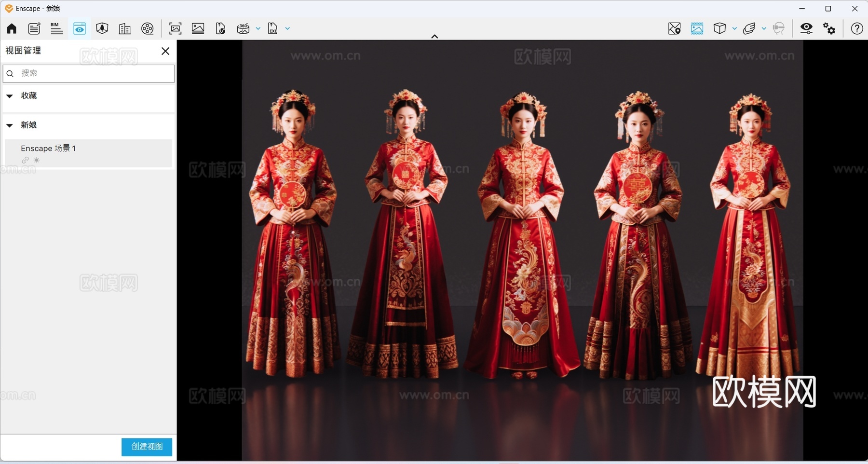This screenshot has height=464, width=868.
Task: Collapse the 新娘 section triangle
Action: point(10,125)
